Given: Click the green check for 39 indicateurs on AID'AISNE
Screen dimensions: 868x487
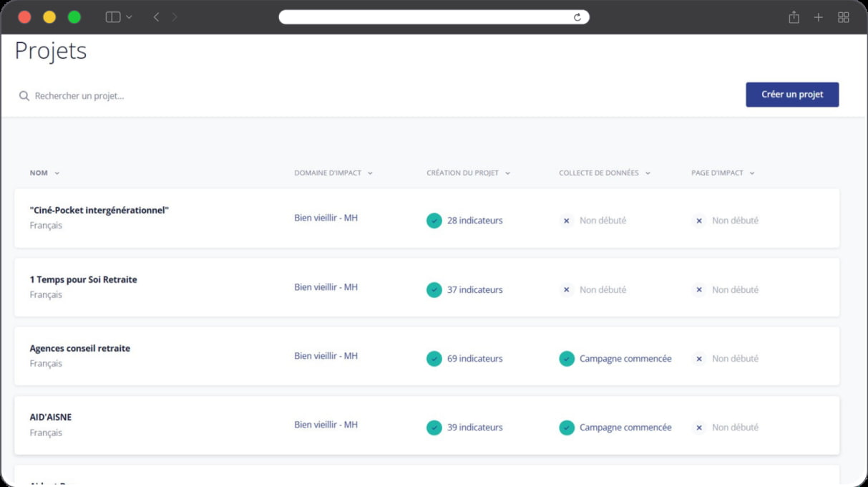Looking at the screenshot, I should coord(434,428).
